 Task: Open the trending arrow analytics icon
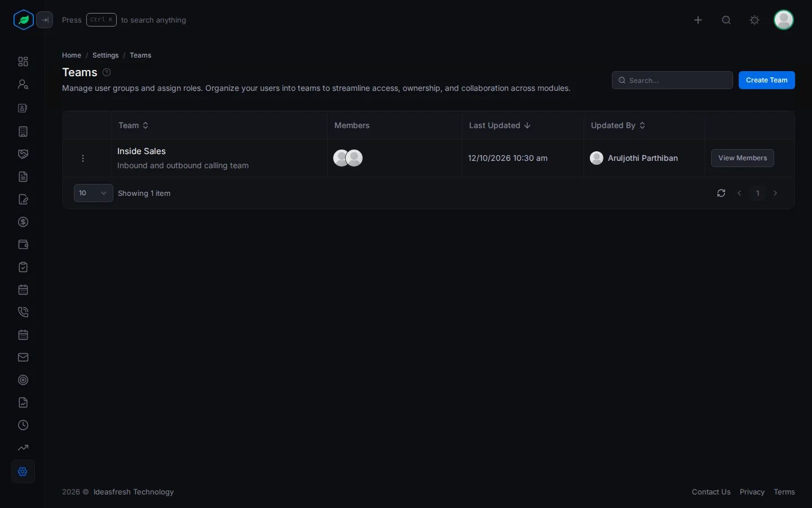[23, 448]
